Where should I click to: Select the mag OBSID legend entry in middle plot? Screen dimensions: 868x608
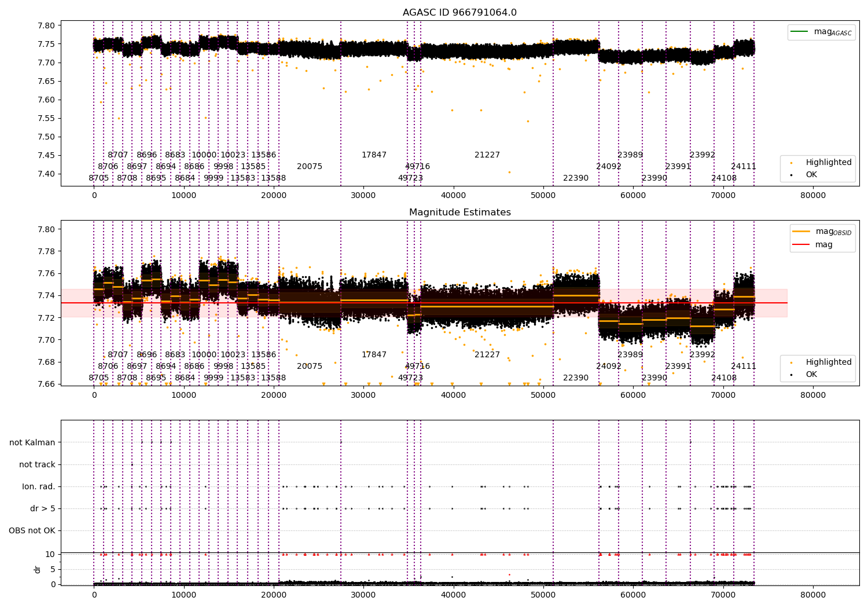pyautogui.click(x=823, y=232)
